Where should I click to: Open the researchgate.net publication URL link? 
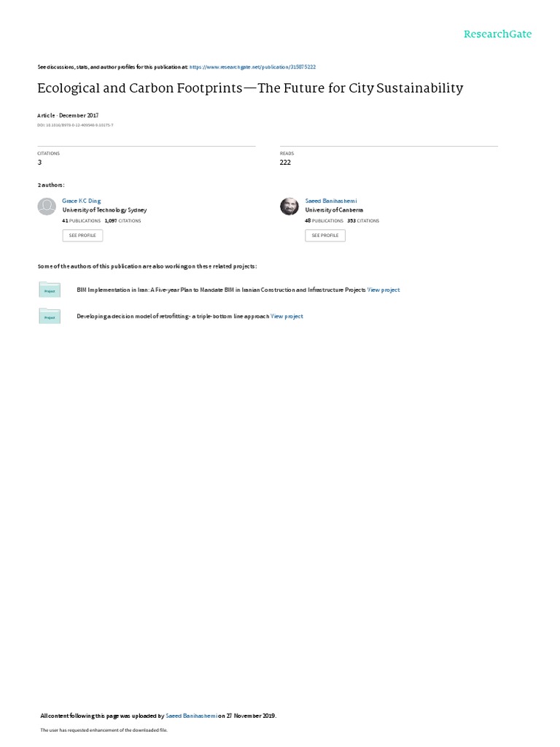coord(252,67)
